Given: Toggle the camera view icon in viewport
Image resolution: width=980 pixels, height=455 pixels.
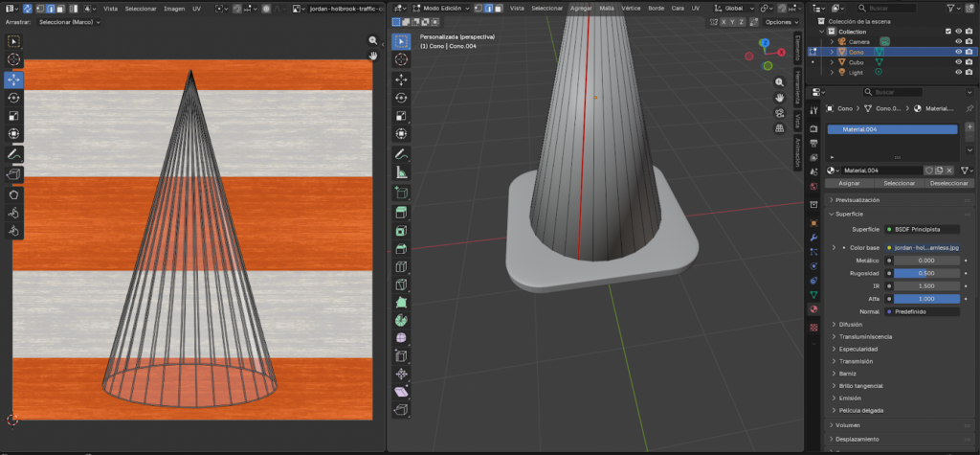Looking at the screenshot, I should (x=780, y=113).
